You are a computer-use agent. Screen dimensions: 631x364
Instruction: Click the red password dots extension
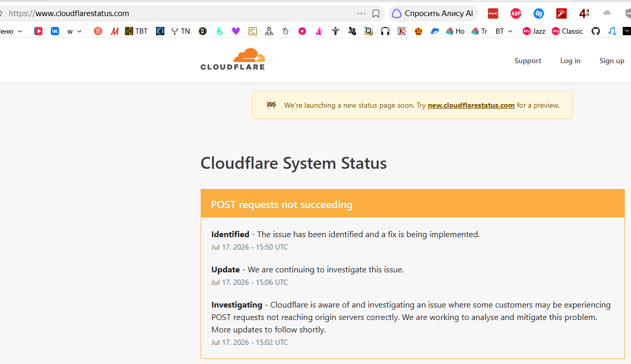pos(493,13)
